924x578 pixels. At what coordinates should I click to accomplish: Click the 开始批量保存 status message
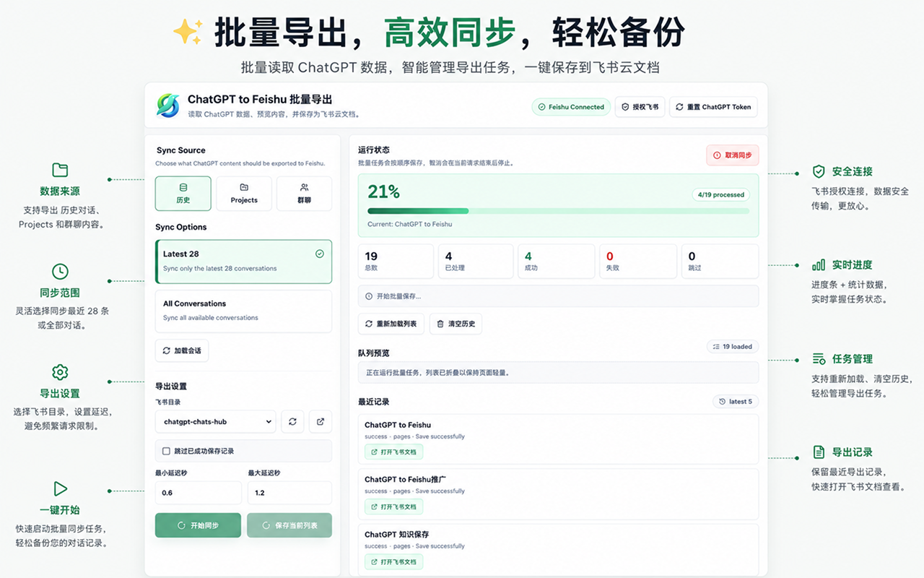(x=558, y=296)
